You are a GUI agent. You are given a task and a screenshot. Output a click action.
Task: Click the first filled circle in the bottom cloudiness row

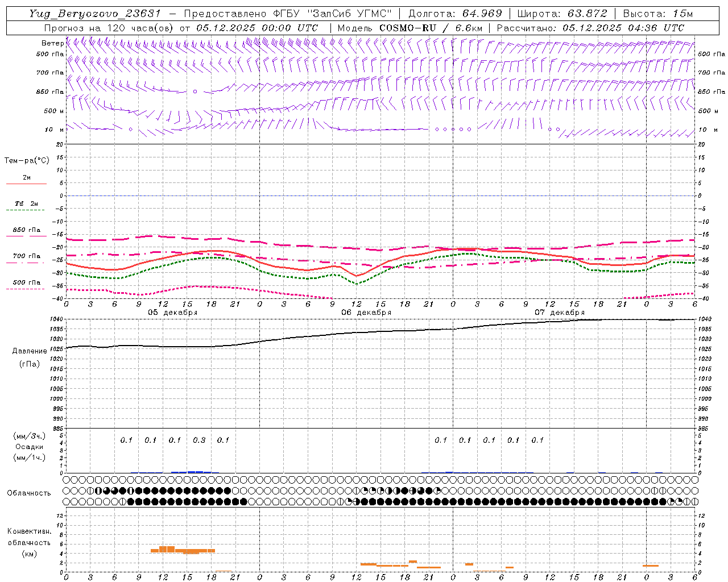131,502
